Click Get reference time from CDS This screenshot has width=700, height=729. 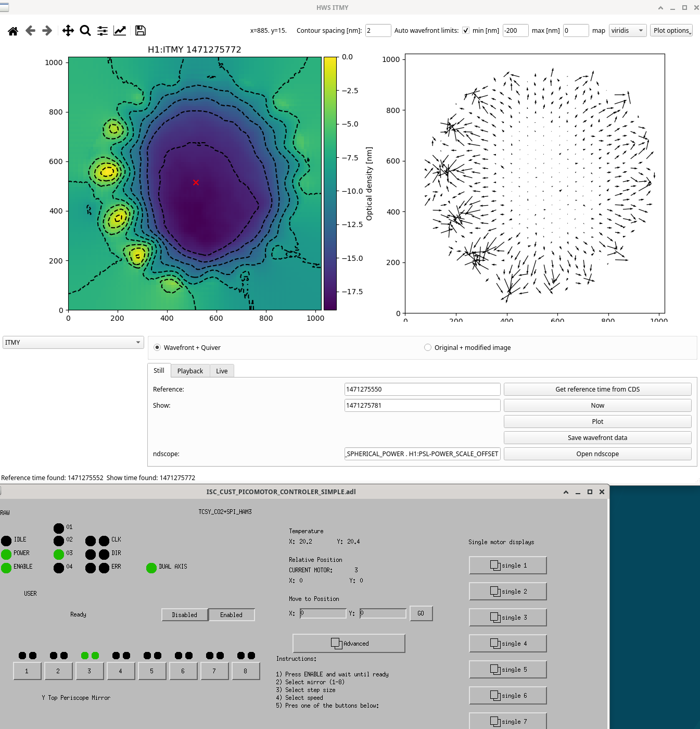[x=597, y=389]
